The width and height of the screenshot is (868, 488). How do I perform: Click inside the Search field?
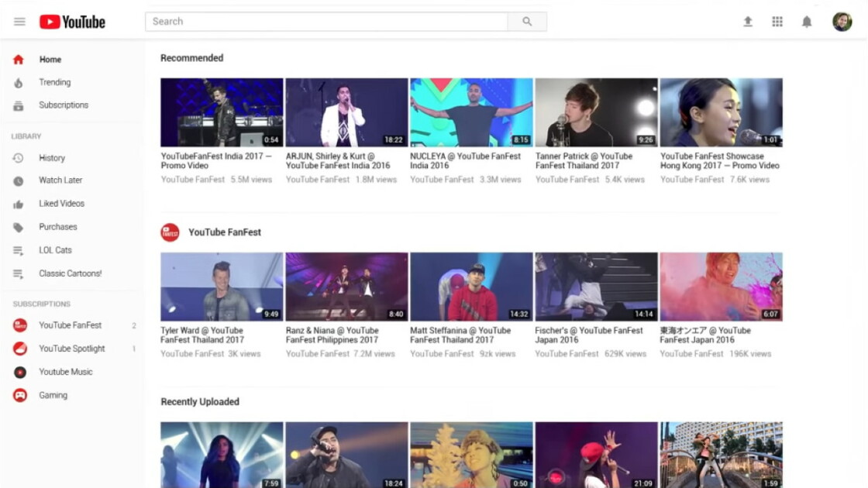pyautogui.click(x=326, y=22)
